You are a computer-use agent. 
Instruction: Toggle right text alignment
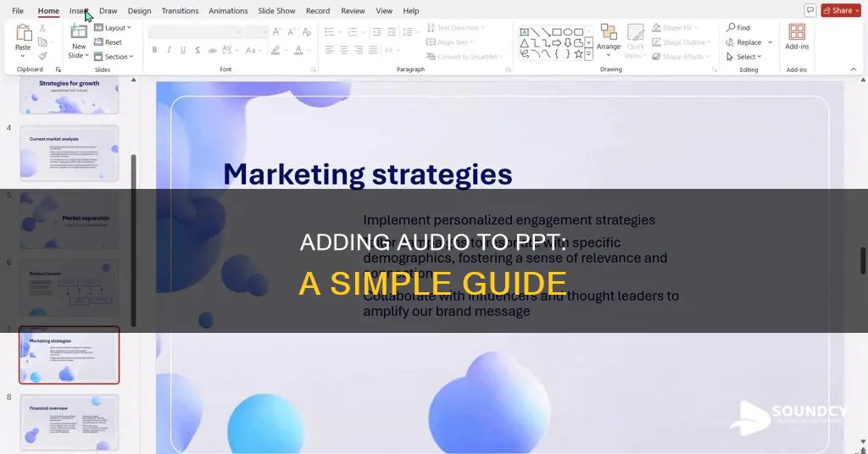click(x=359, y=50)
